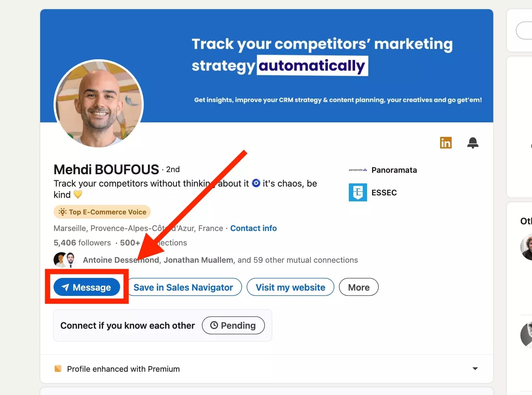Open Contact info
Image resolution: width=532 pixels, height=395 pixels.
pos(253,228)
